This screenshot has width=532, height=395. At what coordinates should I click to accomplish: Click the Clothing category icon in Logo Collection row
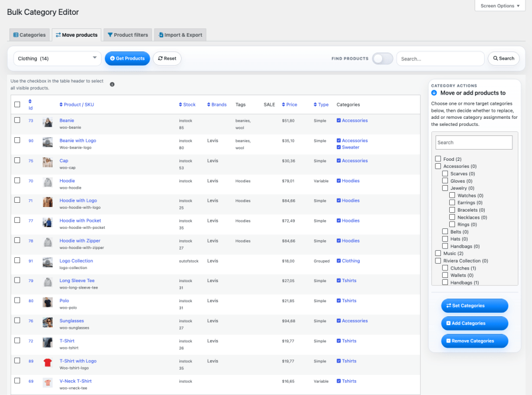pos(338,261)
